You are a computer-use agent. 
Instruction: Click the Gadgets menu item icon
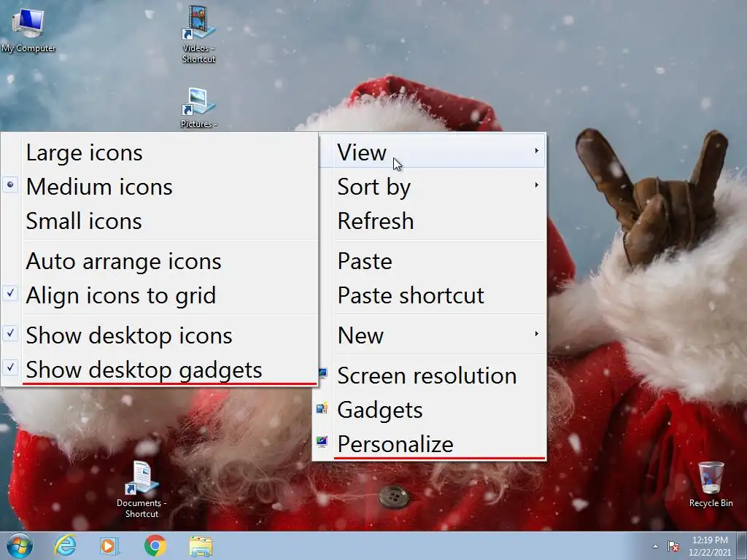(x=322, y=408)
